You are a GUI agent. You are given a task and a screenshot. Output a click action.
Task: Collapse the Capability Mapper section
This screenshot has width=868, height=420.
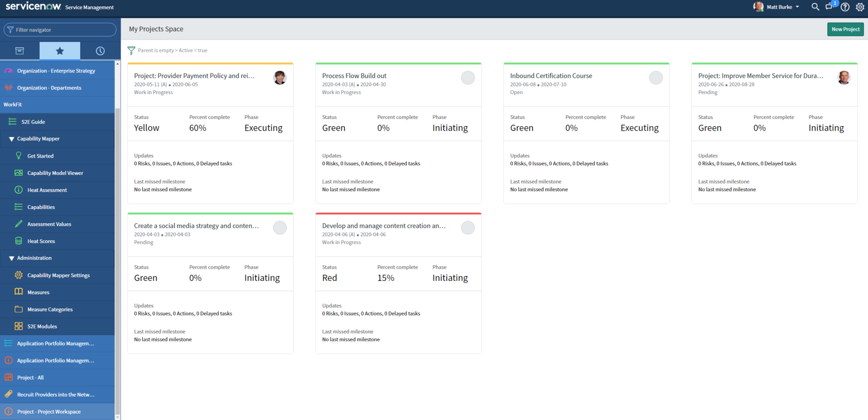(12, 139)
